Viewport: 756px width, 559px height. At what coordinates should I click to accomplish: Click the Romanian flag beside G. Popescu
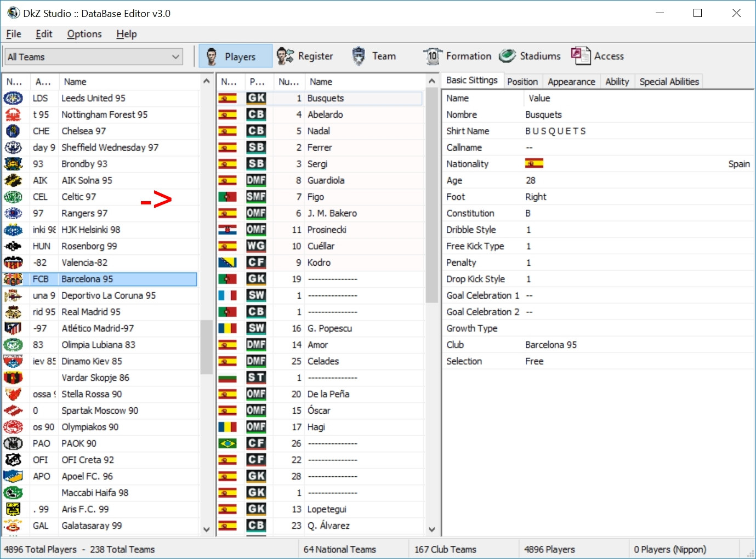[228, 328]
